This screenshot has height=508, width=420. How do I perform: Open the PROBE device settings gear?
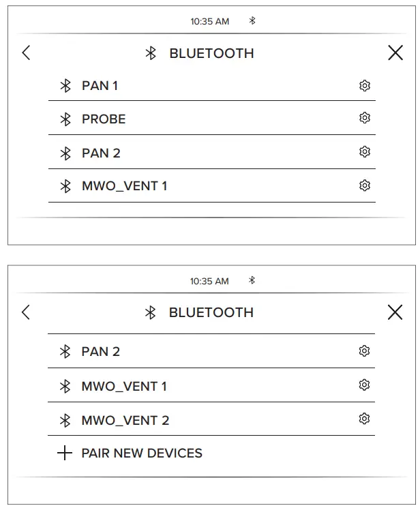[x=365, y=118]
